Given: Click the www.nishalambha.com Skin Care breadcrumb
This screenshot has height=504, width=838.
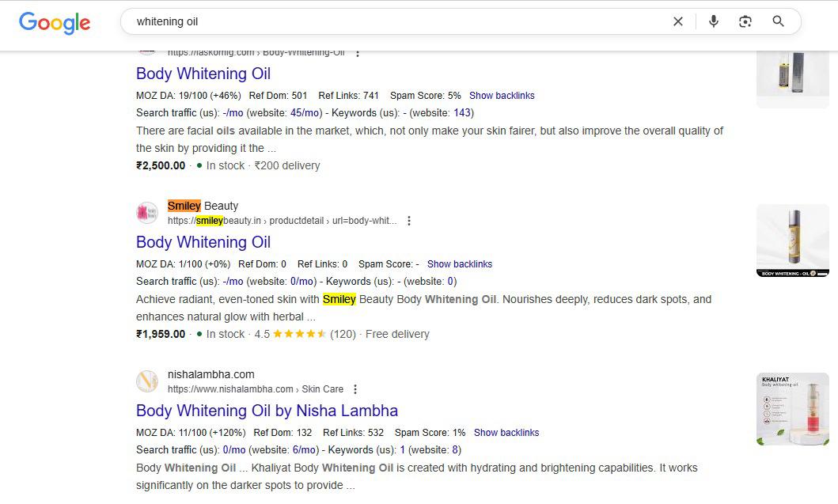Looking at the screenshot, I should tap(256, 389).
